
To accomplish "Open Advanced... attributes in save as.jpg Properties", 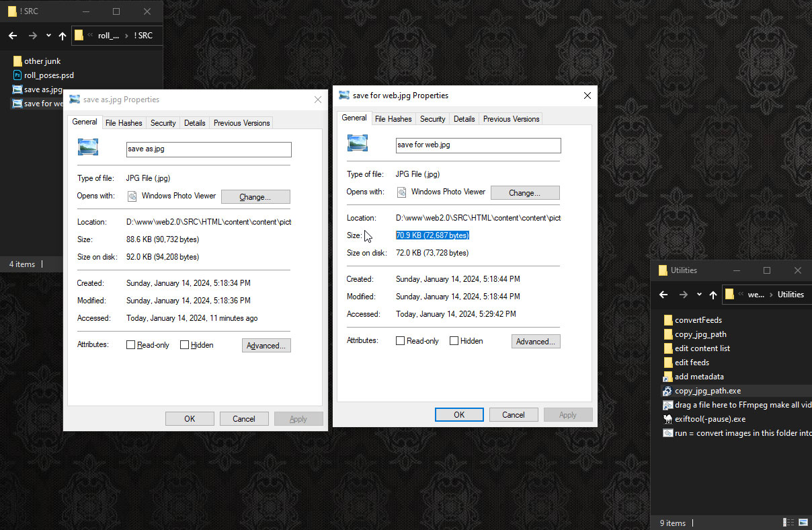I will 266,346.
